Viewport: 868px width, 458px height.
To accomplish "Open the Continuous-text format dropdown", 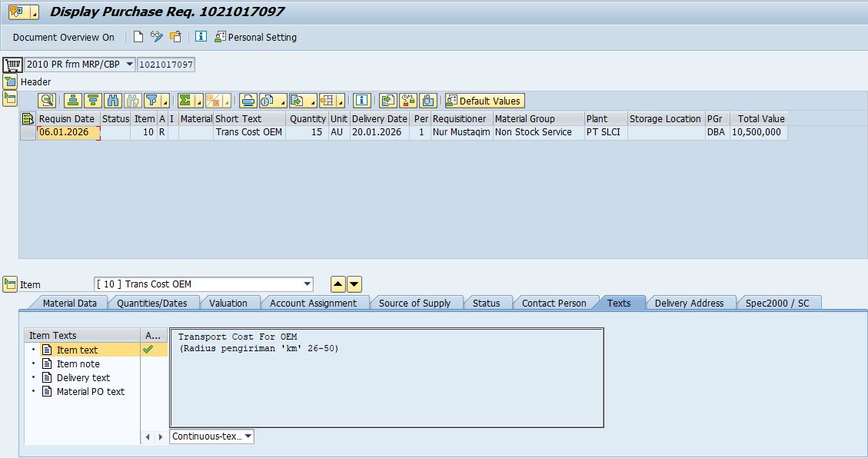I will pos(248,436).
